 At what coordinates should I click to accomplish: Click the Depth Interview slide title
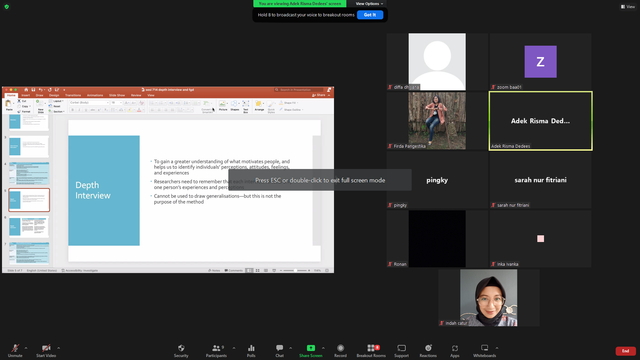coord(93,190)
